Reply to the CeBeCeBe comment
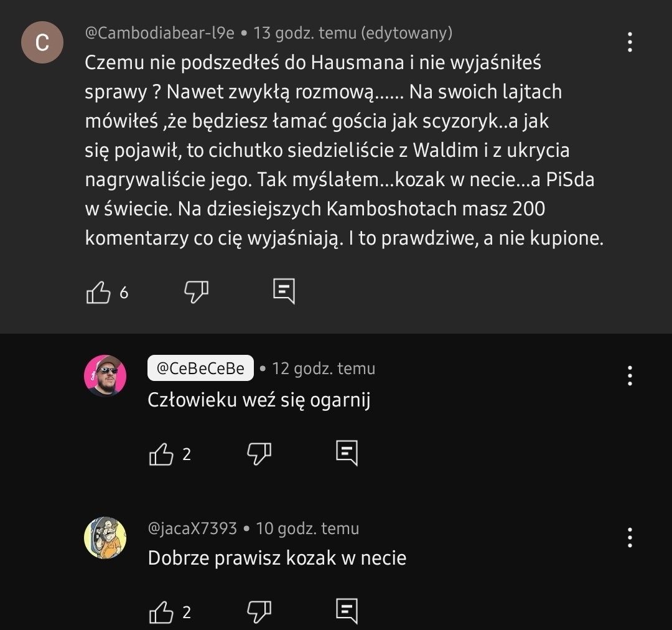 click(347, 453)
